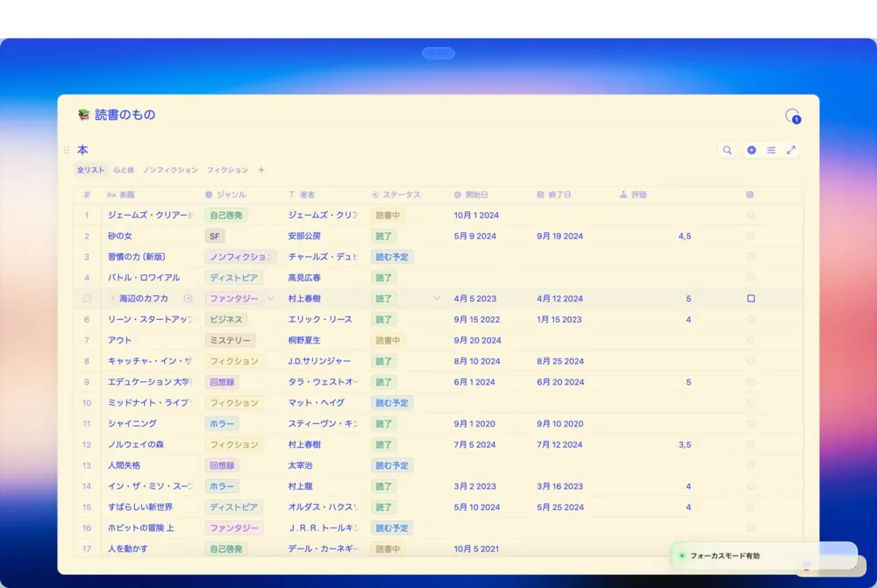Select the title cell バトル・ロワイアル
This screenshot has width=877, height=588.
coord(144,278)
